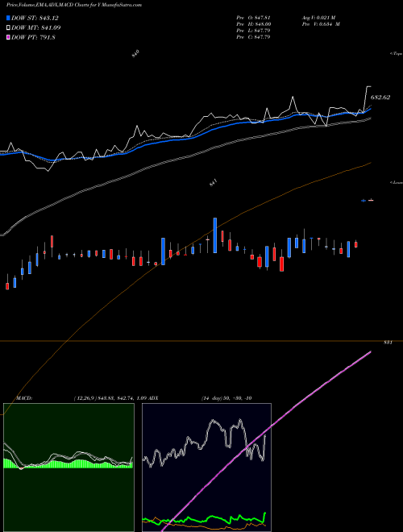
Task: Click the 682.62 value label at line end
Action: [x=380, y=98]
